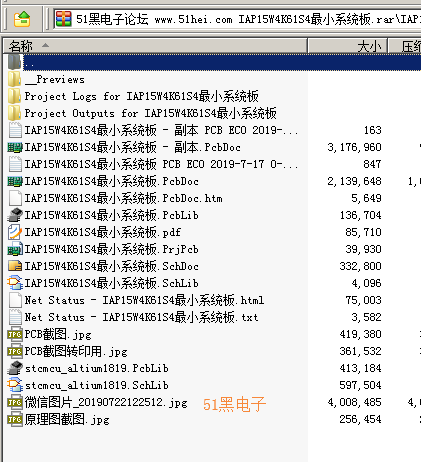Click the WinRAR archive icon in address bar
Screen dimensions: 421x462
pos(63,19)
